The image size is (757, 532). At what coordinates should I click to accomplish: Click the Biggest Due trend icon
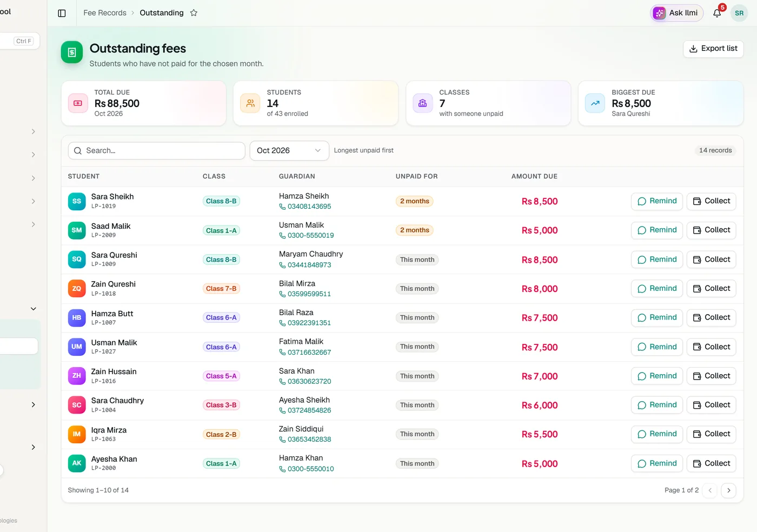click(x=595, y=103)
